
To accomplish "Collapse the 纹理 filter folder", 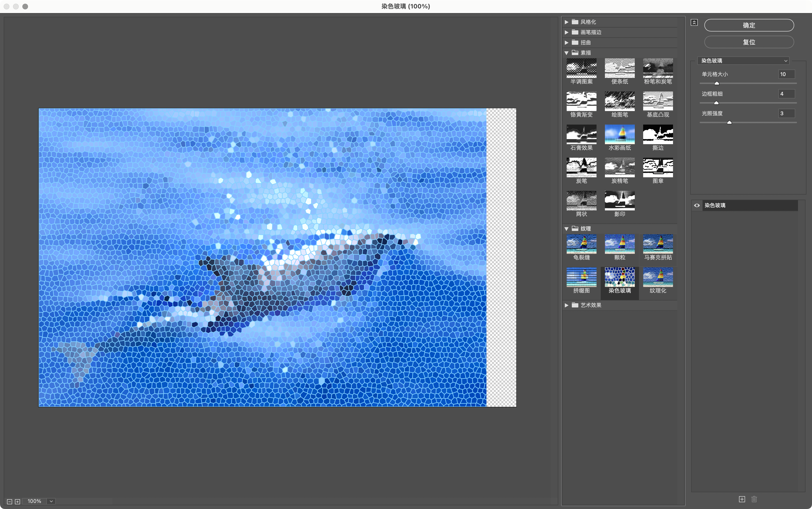I will tap(566, 229).
